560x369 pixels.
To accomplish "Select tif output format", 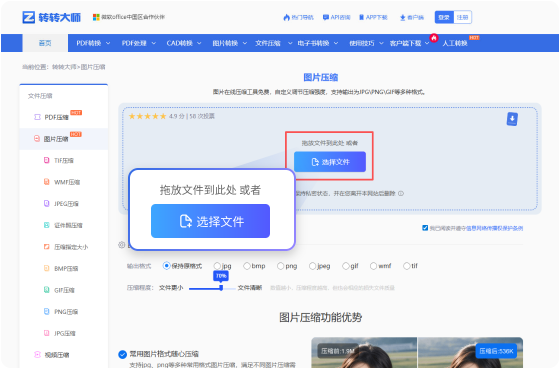I will [x=406, y=266].
